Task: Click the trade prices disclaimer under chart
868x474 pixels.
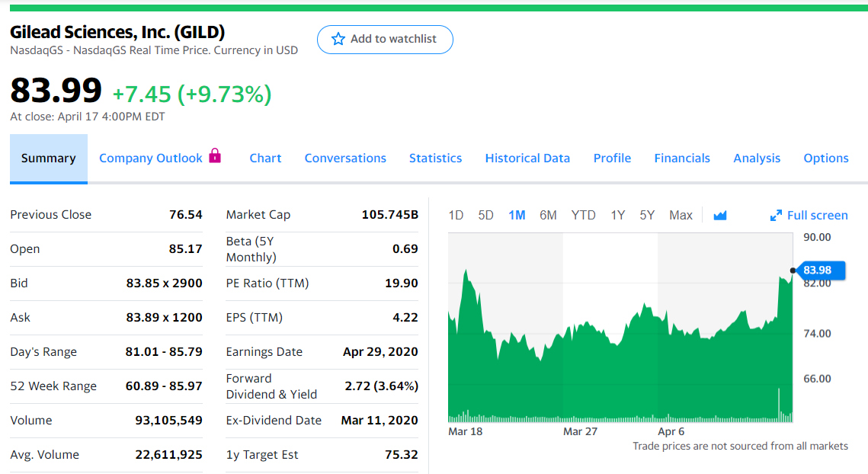Action: point(740,447)
